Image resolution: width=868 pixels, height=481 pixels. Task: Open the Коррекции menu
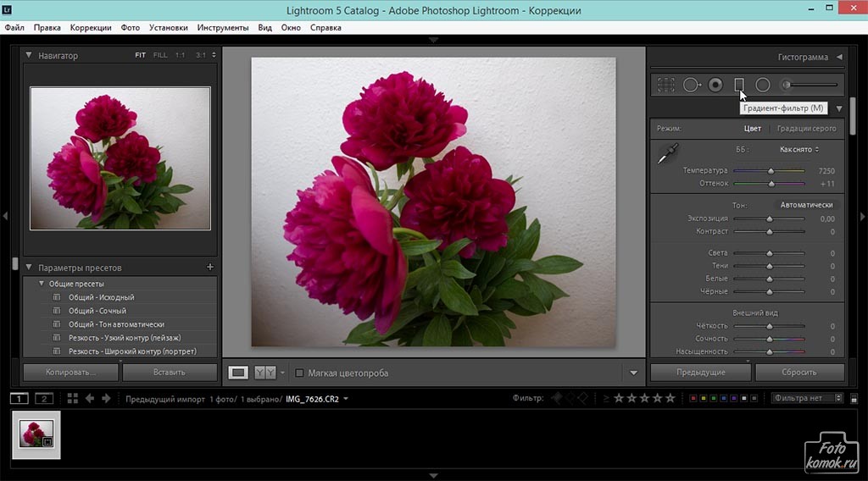91,27
